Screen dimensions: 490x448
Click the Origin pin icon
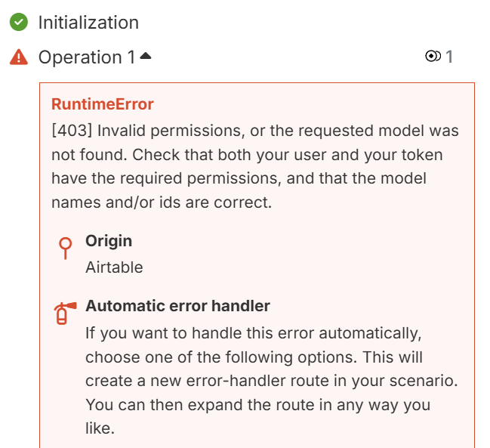pyautogui.click(x=66, y=248)
